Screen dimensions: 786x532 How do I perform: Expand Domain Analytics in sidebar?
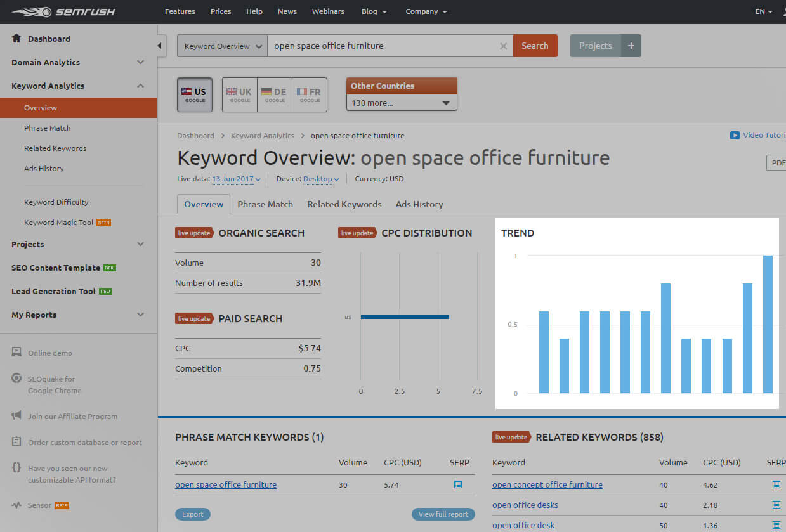[x=79, y=62]
